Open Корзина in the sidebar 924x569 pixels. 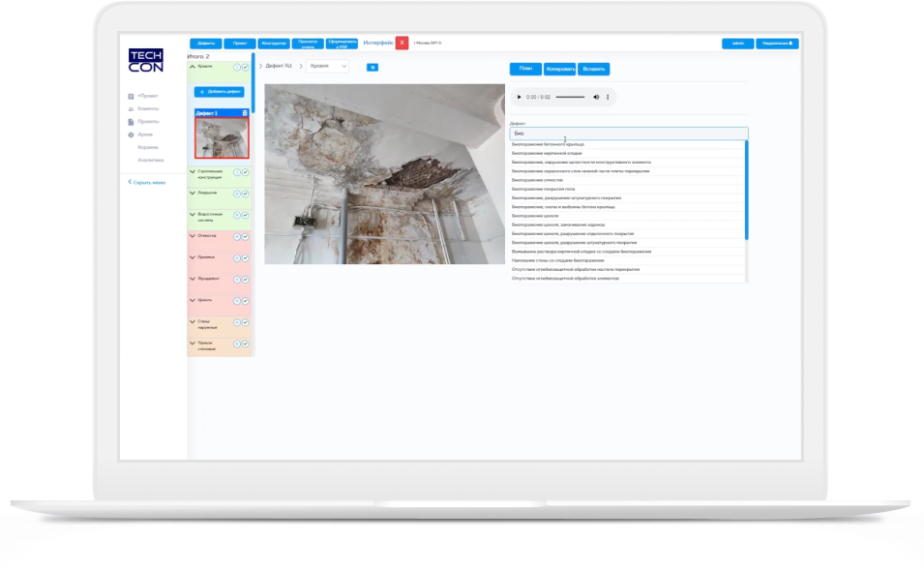pos(148,147)
